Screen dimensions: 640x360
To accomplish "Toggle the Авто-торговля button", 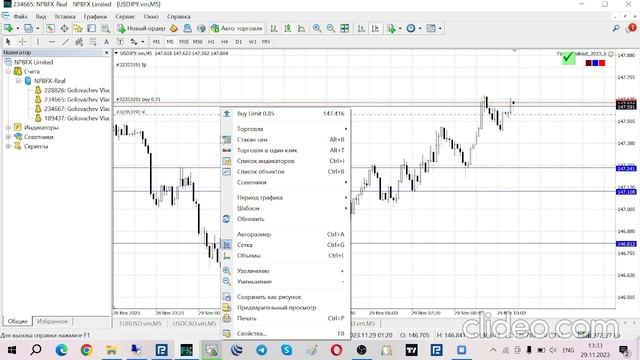I will tap(237, 28).
